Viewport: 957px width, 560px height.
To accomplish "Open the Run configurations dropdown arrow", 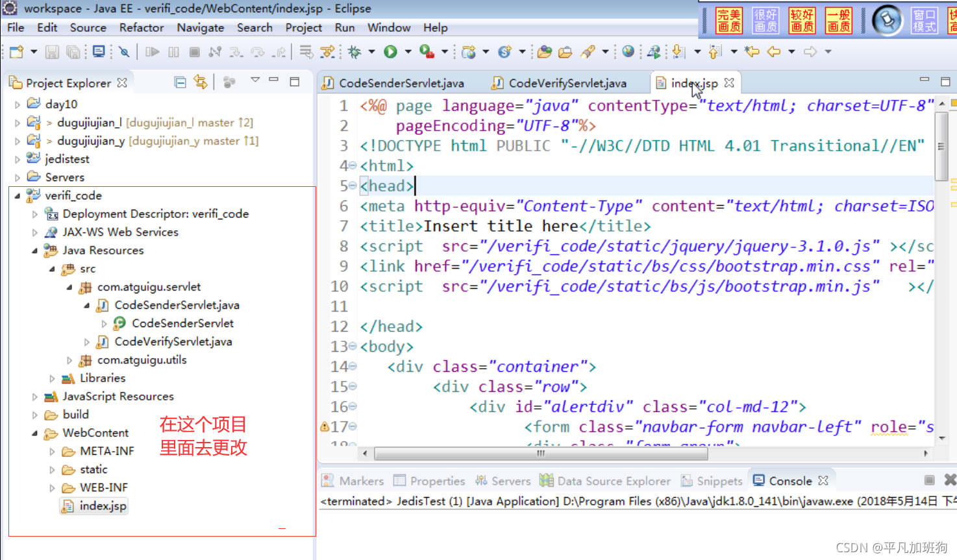I will tap(408, 52).
